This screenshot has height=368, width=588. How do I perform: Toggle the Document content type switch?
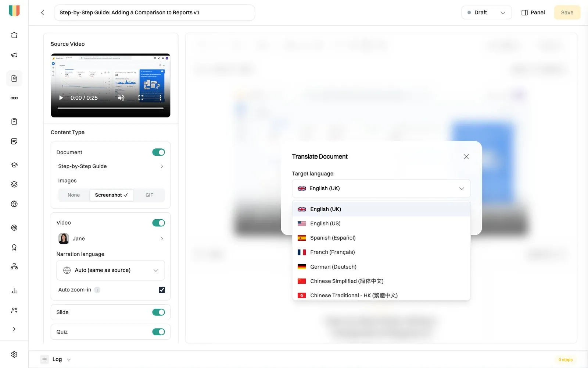click(x=159, y=152)
